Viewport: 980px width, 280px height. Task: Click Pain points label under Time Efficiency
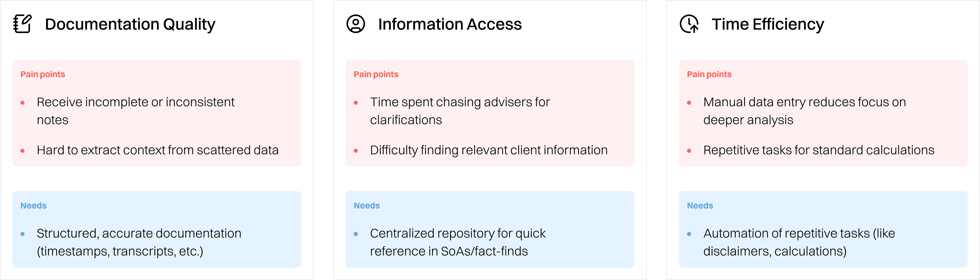[x=709, y=74]
